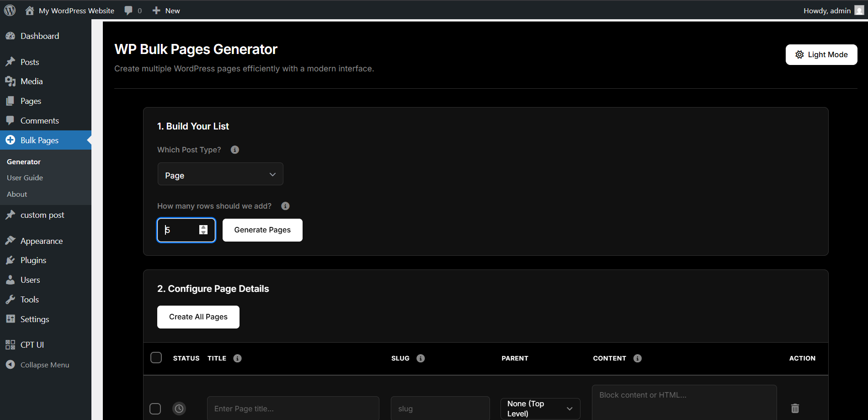
Task: Select 'About' in the Bulk Pages submenu
Action: click(x=16, y=194)
